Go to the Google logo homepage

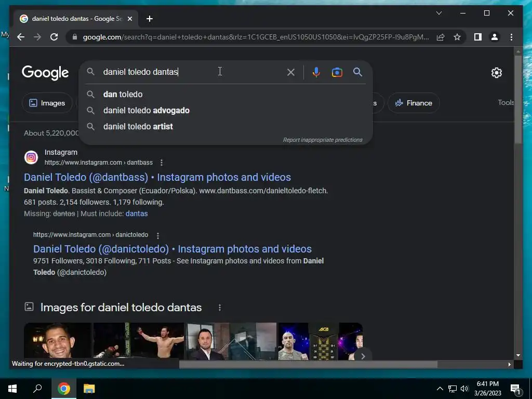point(45,73)
